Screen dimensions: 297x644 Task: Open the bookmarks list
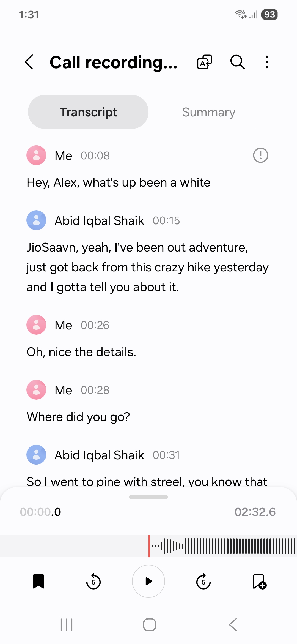(38, 581)
